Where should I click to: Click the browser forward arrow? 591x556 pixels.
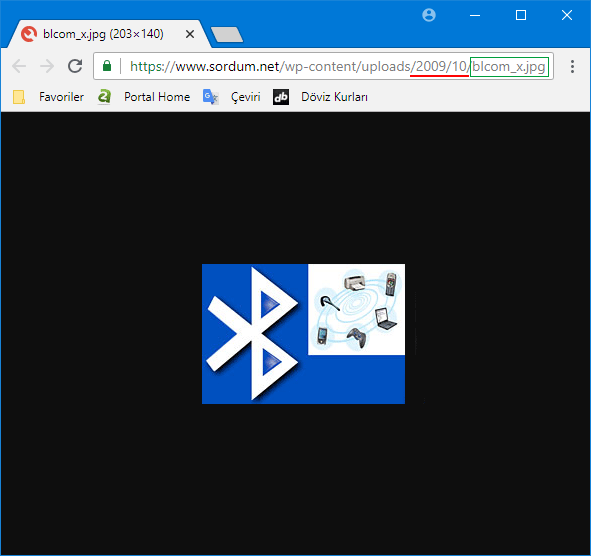(x=47, y=66)
